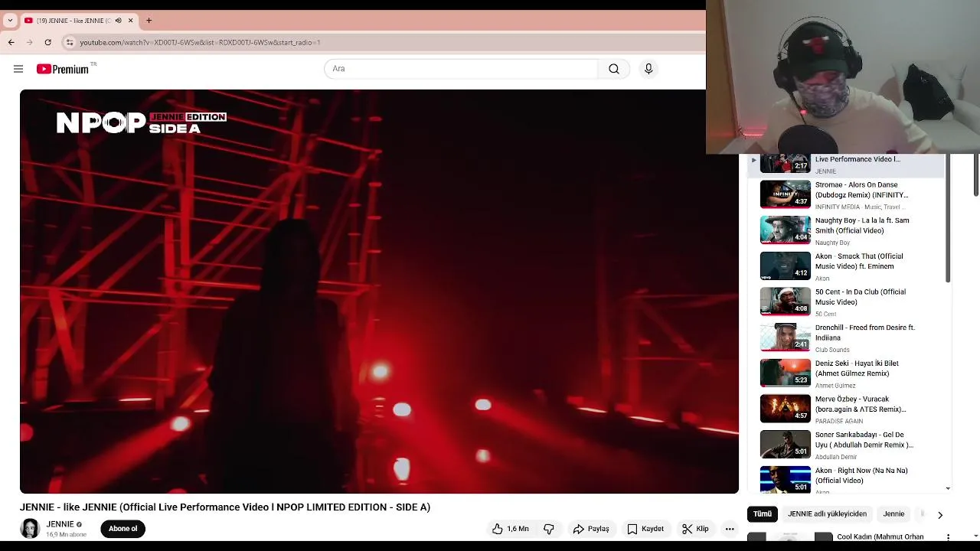The width and height of the screenshot is (980, 551).
Task: Open the JENNIE channel name link below video
Action: click(60, 524)
